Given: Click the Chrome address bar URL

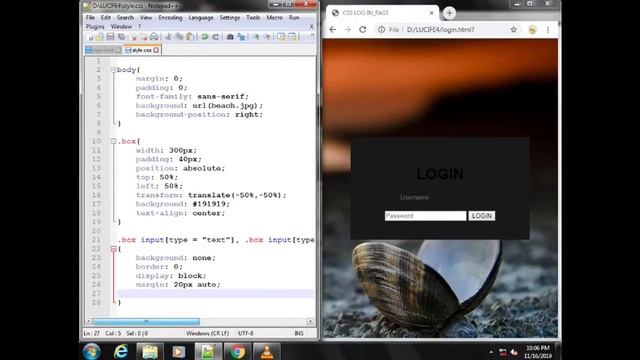Looking at the screenshot, I should (x=440, y=29).
